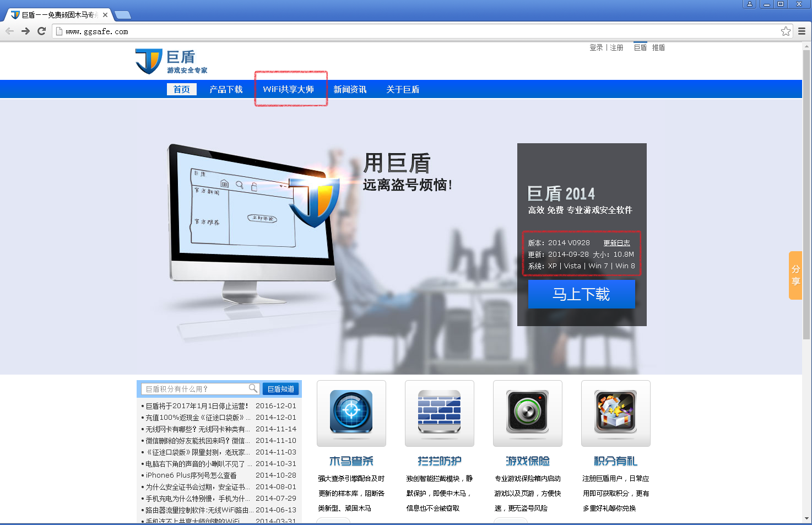The height and width of the screenshot is (525, 812).
Task: Click the 积分有礼 gift box icon
Action: 615,412
